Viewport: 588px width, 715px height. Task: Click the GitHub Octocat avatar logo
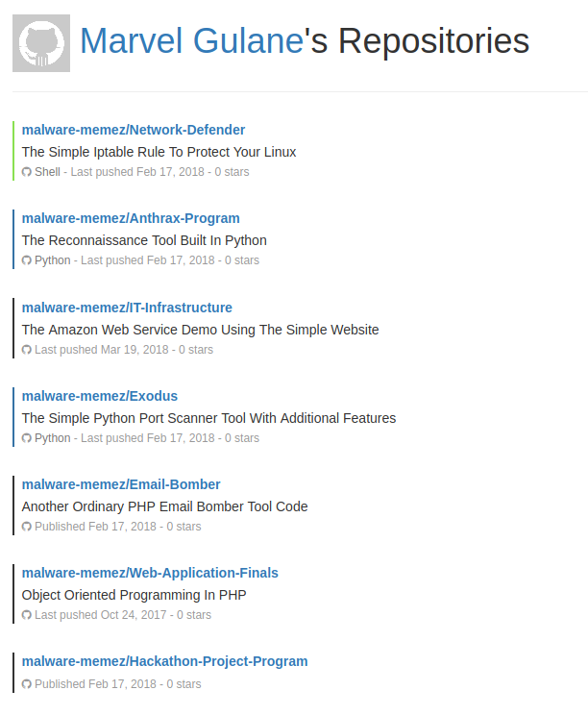point(41,43)
